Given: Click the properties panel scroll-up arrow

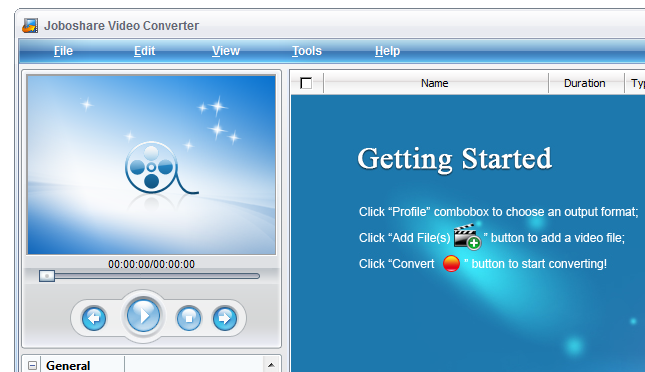Looking at the screenshot, I should (x=271, y=365).
